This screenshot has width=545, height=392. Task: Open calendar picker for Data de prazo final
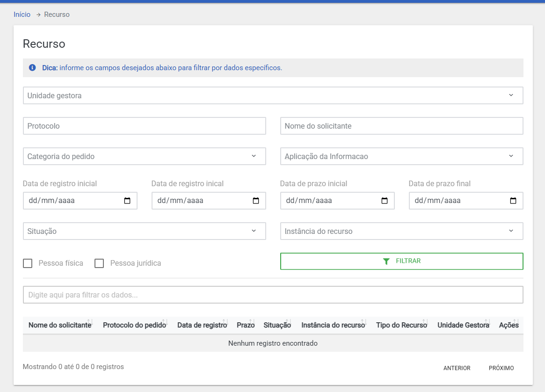[x=513, y=201]
